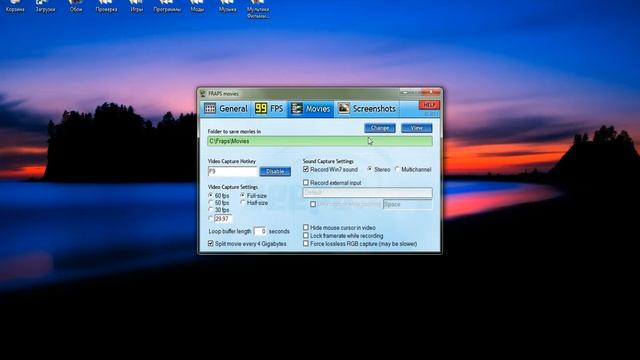Open the Мультики Фильмы desktop folder
This screenshot has width=640, height=360.
point(258,9)
